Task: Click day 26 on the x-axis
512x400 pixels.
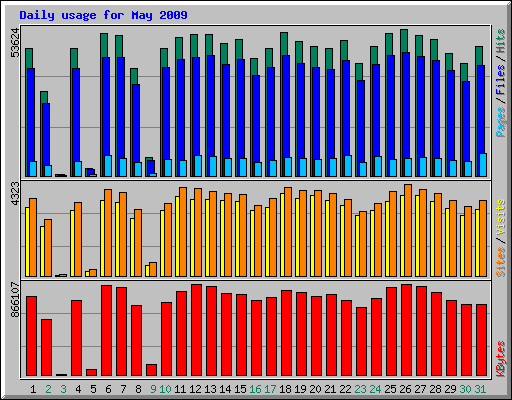Action: 405,389
